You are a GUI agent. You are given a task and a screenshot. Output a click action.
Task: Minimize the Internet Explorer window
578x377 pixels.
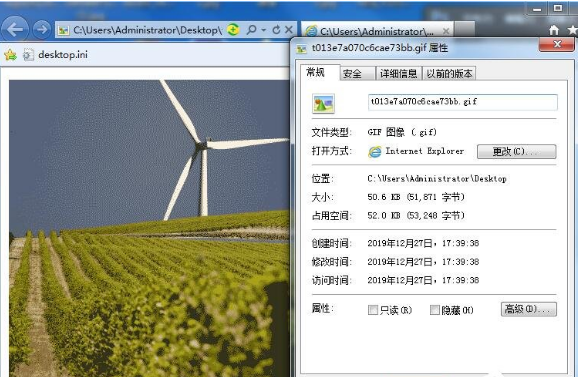537,9
